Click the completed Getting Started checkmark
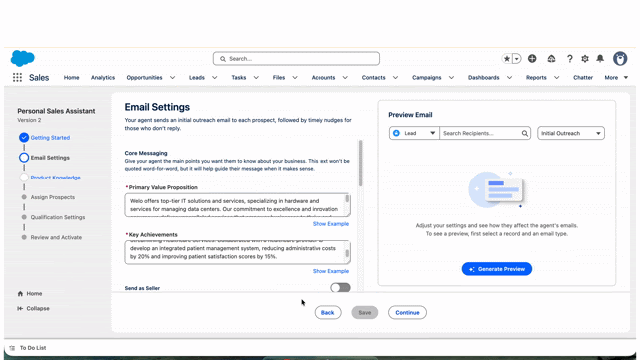The image size is (640, 360). tap(24, 138)
